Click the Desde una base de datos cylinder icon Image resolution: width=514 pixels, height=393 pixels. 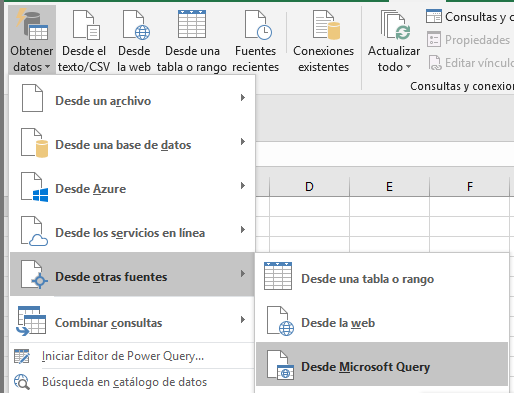(34, 143)
